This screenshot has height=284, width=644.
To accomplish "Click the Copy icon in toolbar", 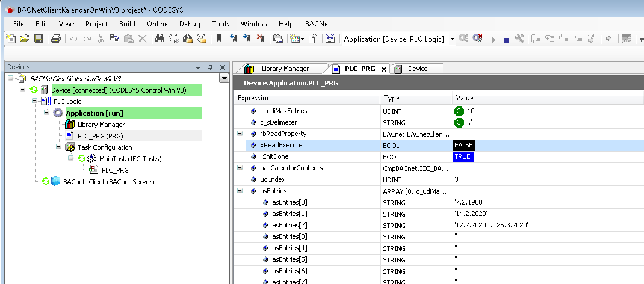I will point(114,39).
